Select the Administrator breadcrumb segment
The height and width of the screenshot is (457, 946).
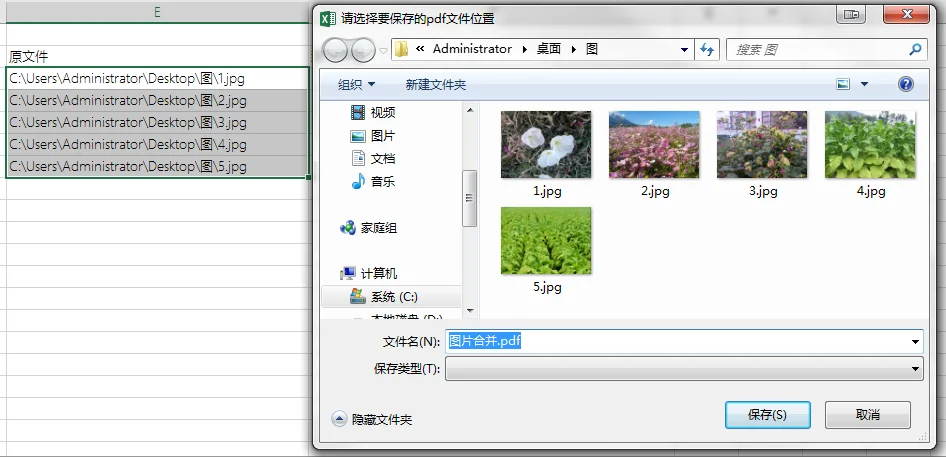tap(472, 49)
